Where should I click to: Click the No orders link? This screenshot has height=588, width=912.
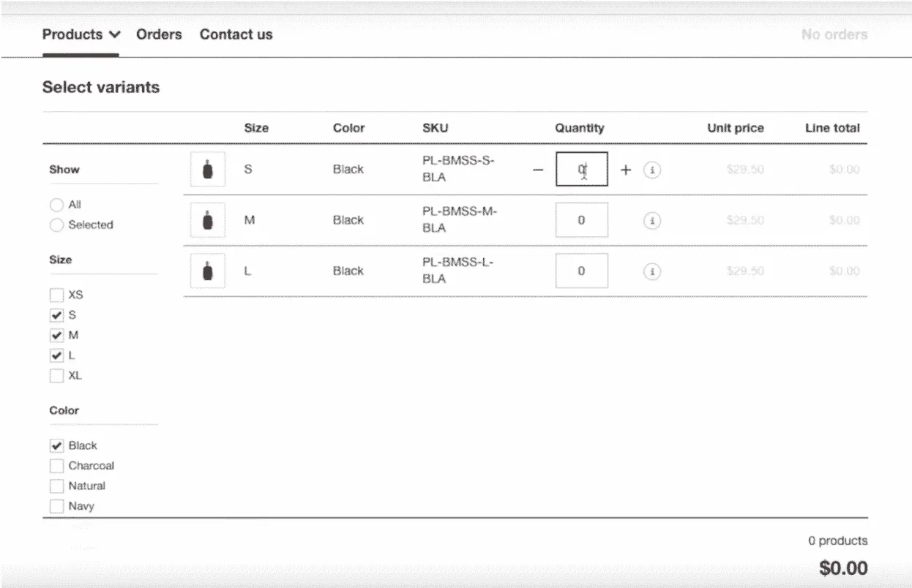coord(834,34)
